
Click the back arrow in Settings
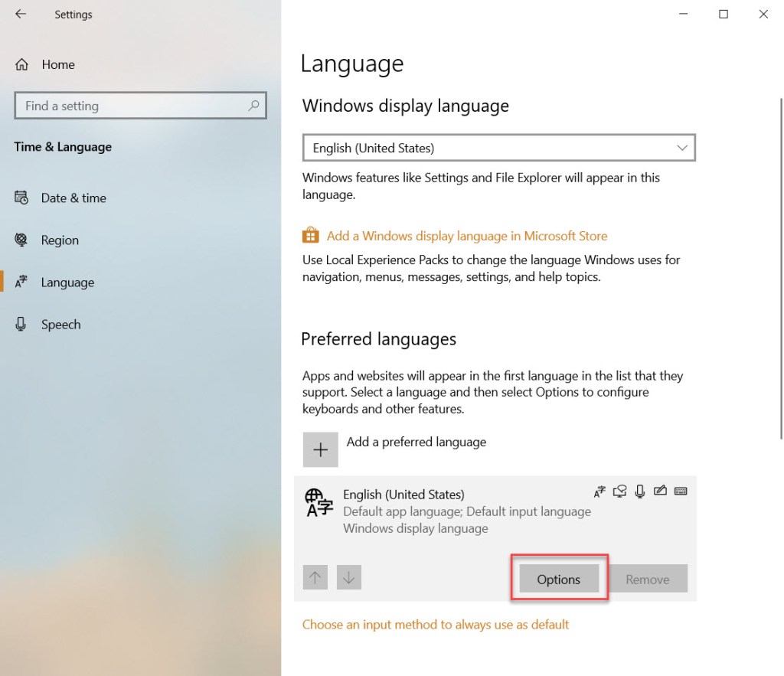click(21, 15)
